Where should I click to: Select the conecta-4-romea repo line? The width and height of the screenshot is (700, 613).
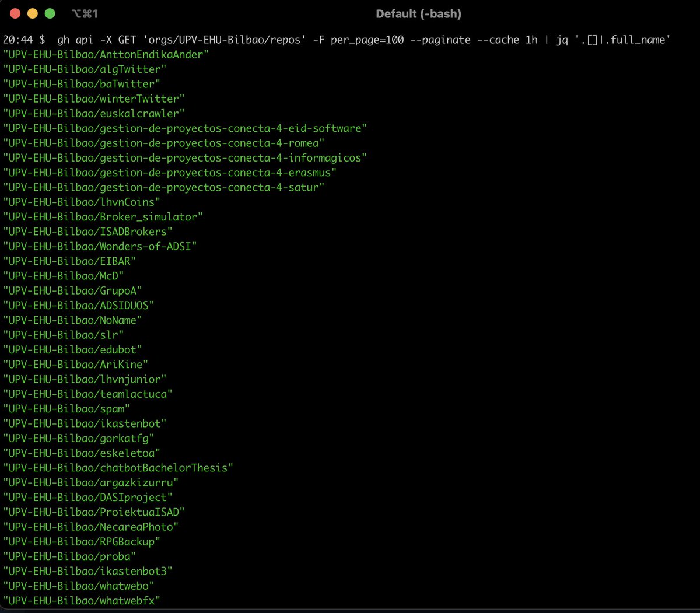[164, 143]
